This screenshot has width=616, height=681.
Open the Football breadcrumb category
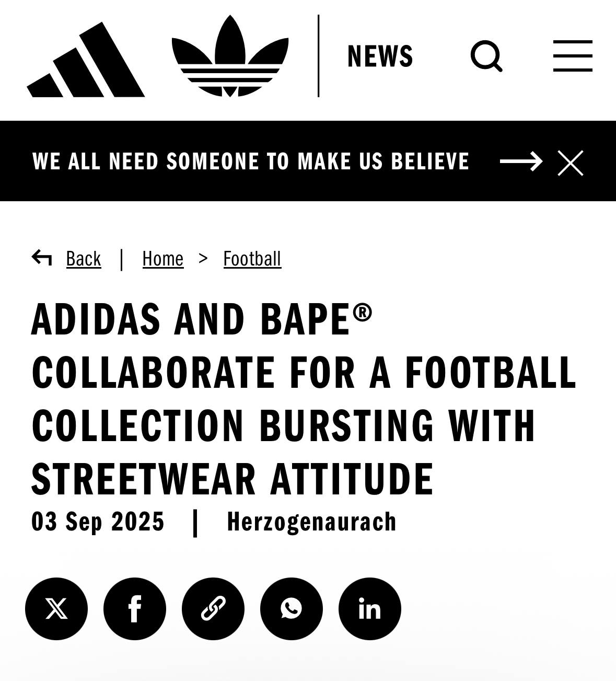pos(252,259)
